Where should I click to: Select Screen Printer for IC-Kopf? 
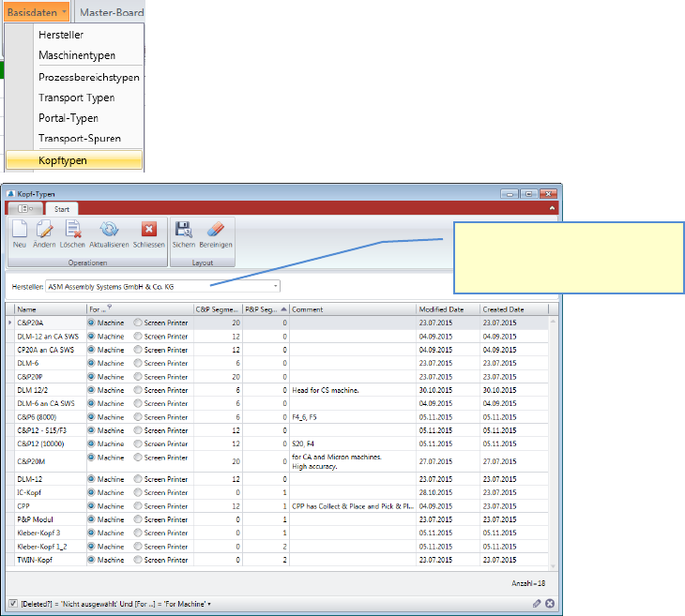pyautogui.click(x=138, y=492)
